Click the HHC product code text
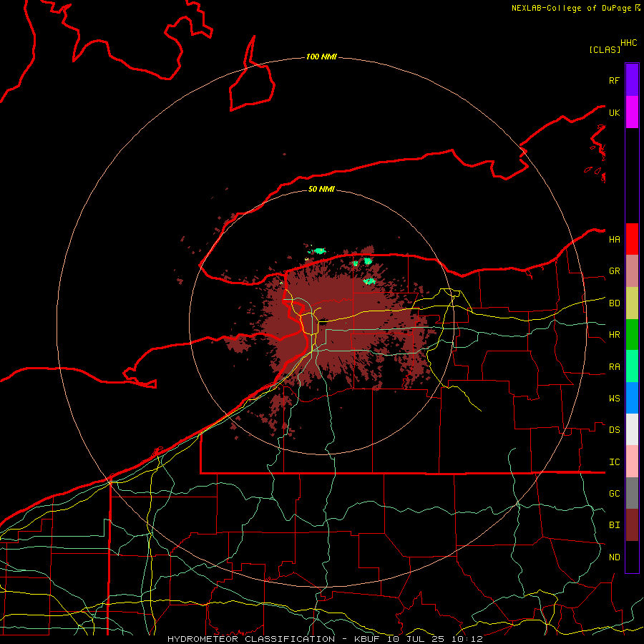This screenshot has height=644, width=644. point(629,43)
